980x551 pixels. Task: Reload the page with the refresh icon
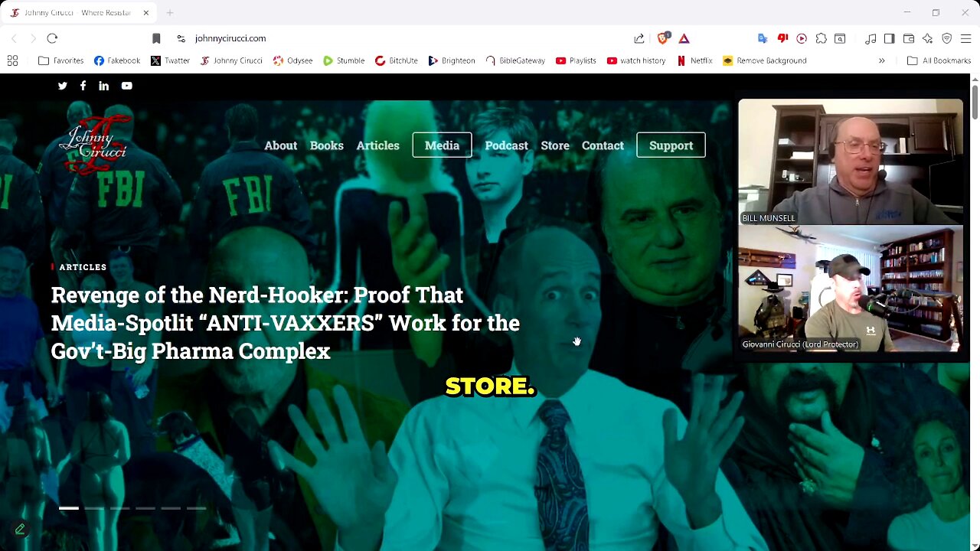coord(52,38)
